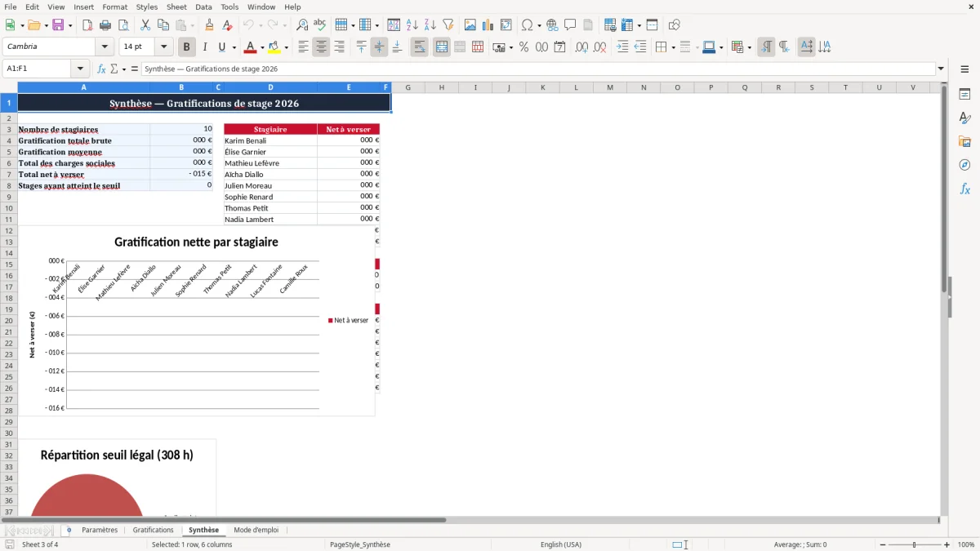
Task: Click Split Window icon
Action: pyautogui.click(x=652, y=25)
